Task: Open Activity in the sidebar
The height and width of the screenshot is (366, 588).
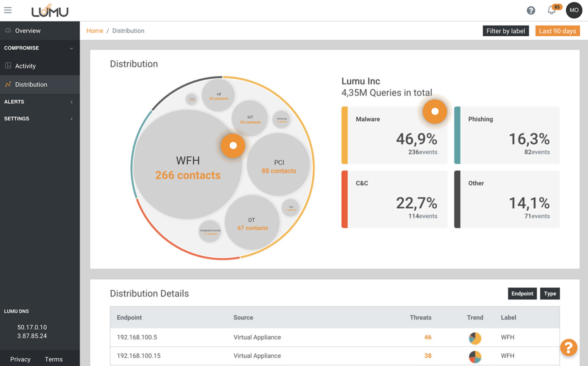Action: [25, 66]
